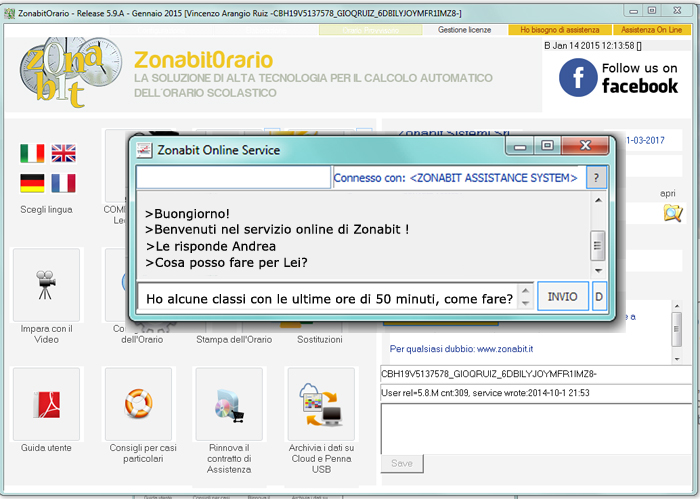Click the Facebook logo
This screenshot has height=499, width=700.
(x=578, y=77)
